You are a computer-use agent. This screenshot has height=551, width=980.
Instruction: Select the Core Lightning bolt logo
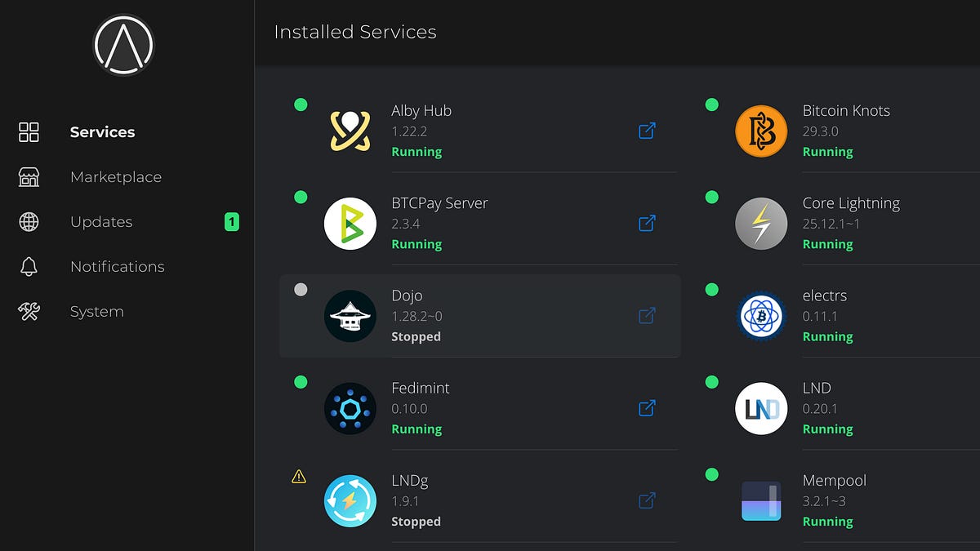pyautogui.click(x=761, y=223)
